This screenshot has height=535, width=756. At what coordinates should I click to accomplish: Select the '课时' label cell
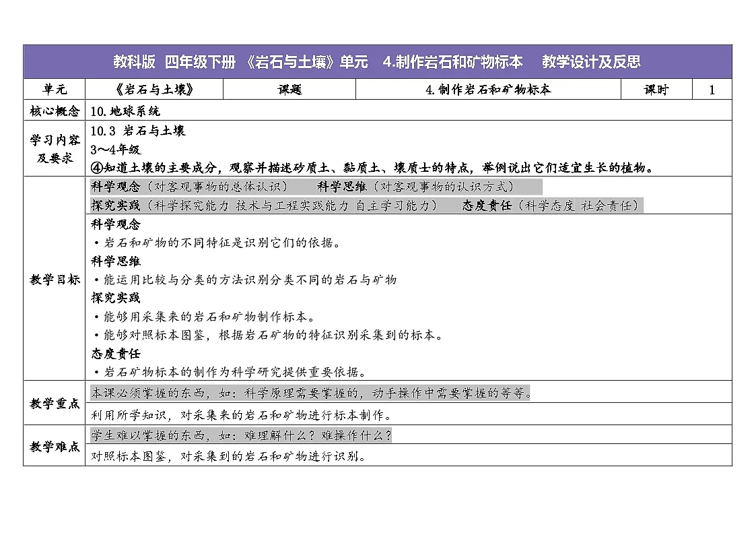[656, 89]
